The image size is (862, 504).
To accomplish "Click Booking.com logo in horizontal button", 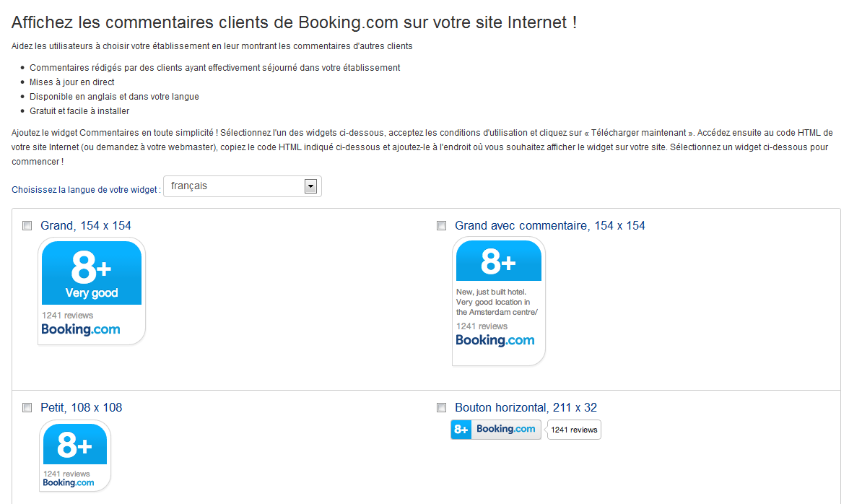I will pos(506,429).
